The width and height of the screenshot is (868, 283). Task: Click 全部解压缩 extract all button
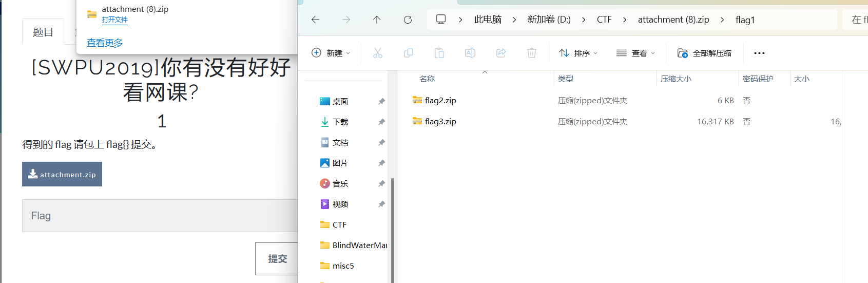tap(705, 53)
